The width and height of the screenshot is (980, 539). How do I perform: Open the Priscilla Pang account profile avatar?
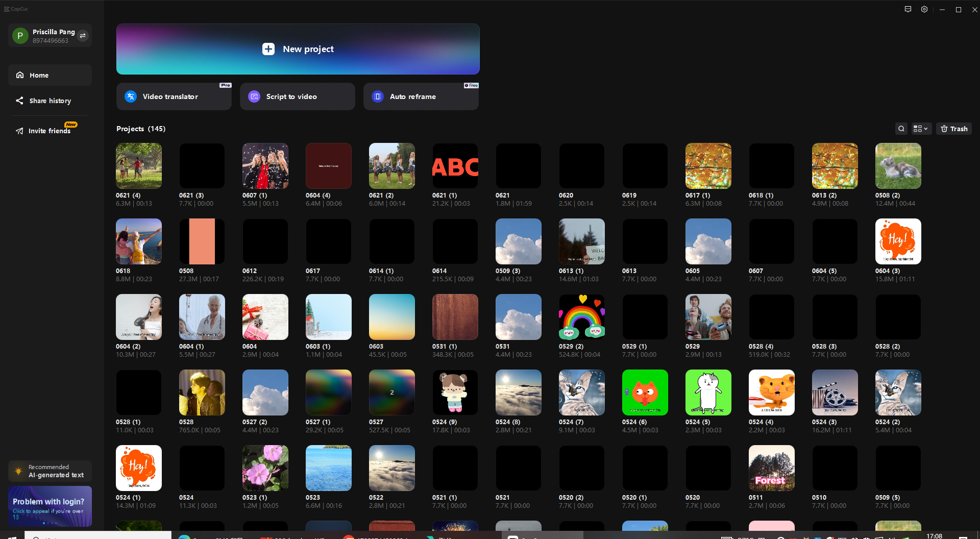[20, 36]
